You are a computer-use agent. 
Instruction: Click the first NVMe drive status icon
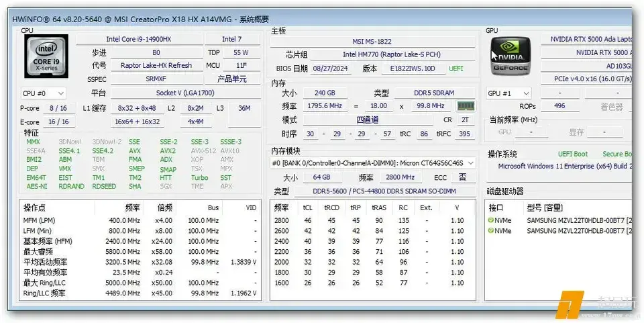click(490, 220)
